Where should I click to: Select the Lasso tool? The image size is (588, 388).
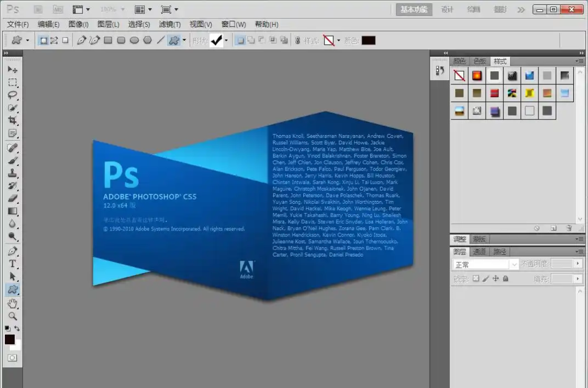click(12, 95)
